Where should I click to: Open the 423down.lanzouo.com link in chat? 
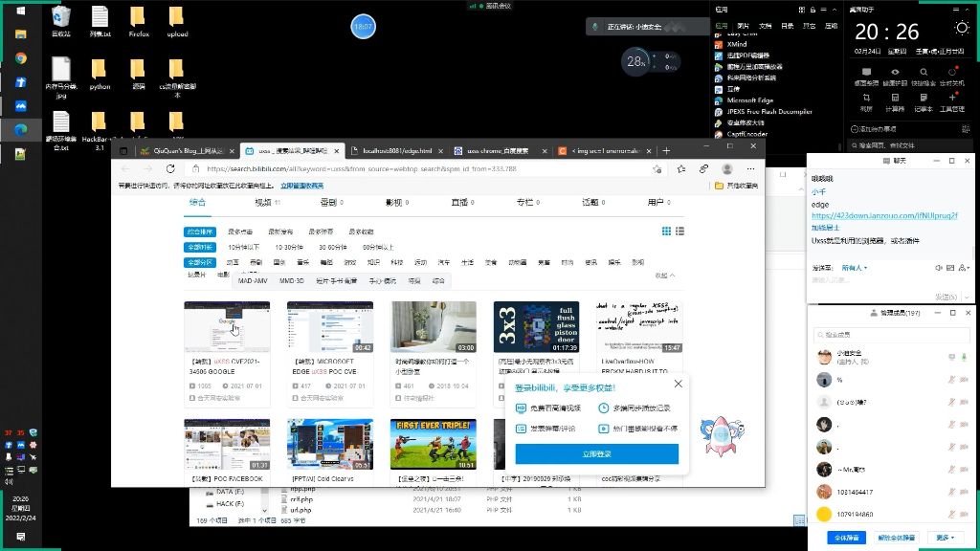(x=883, y=215)
